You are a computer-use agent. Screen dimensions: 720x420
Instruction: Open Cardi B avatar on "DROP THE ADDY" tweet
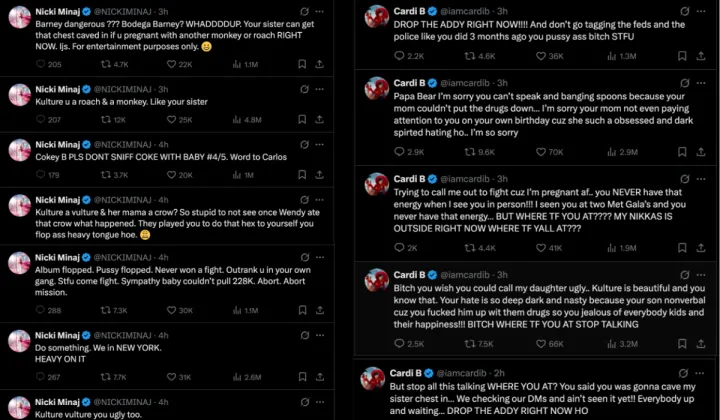click(x=375, y=16)
